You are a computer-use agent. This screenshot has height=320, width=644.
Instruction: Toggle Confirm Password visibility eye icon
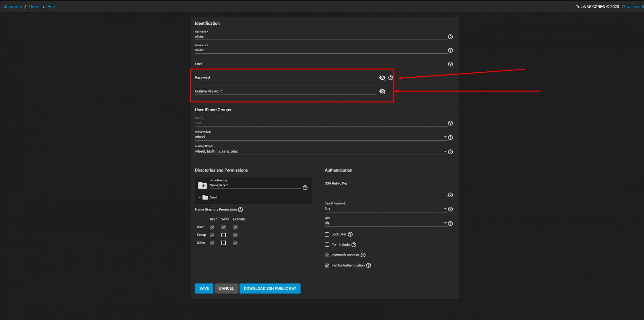coord(382,91)
